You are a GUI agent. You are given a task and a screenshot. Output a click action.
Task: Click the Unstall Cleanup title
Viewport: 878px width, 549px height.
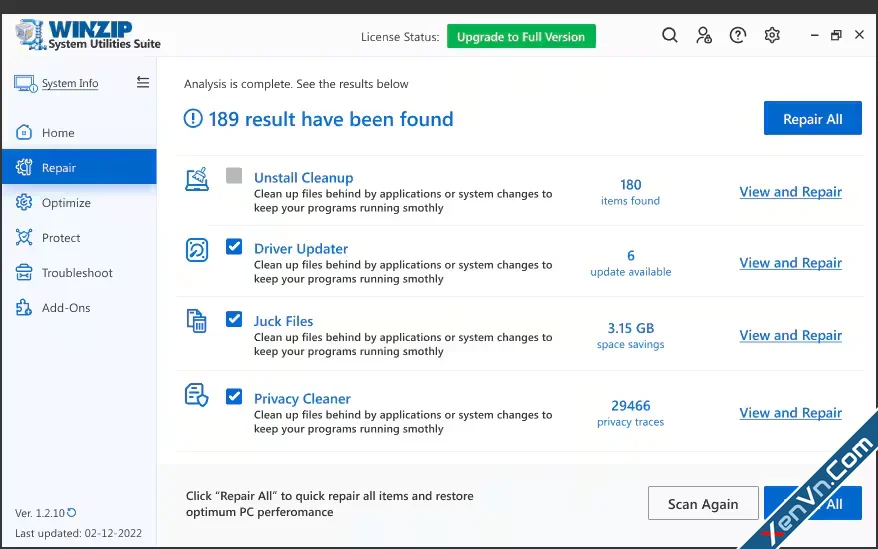[303, 178]
